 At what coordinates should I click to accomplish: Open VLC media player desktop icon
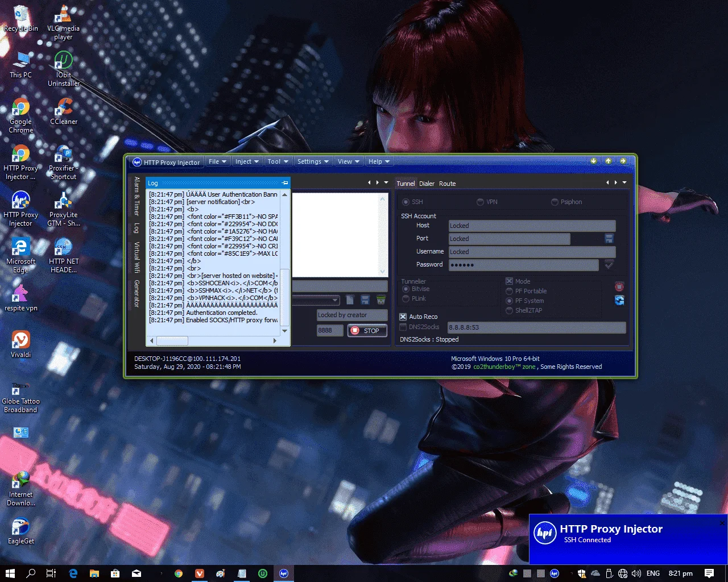(63, 23)
